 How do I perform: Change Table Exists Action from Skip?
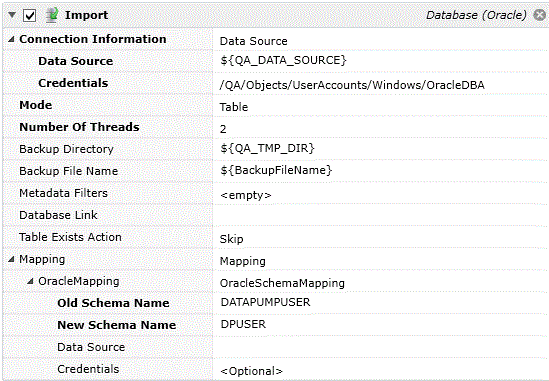click(x=381, y=239)
